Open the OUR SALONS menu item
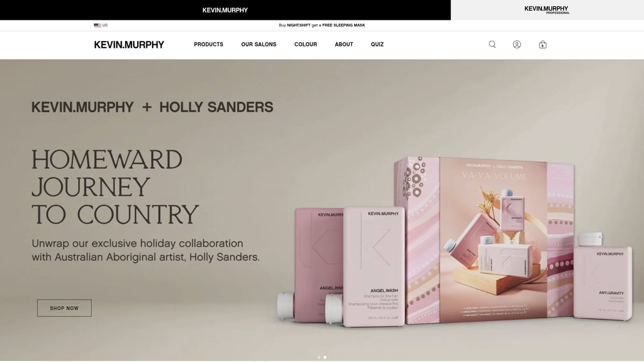 tap(259, 45)
